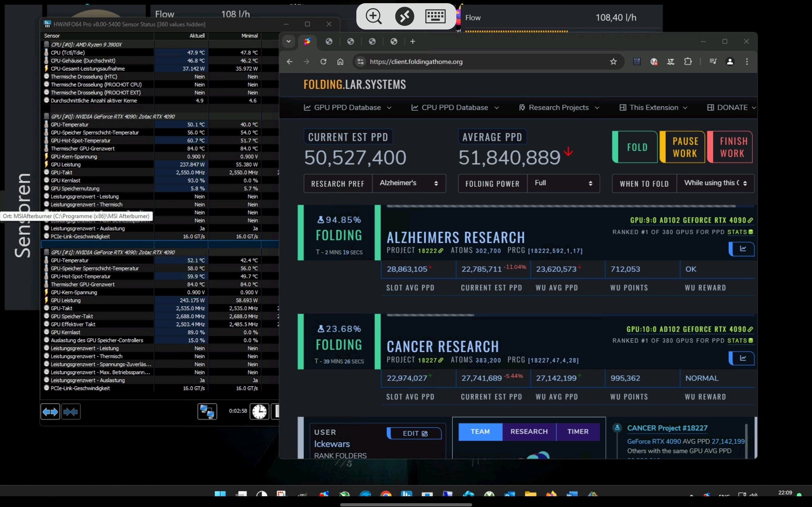Open a new browser tab with plus
The image size is (812, 507).
413,41
